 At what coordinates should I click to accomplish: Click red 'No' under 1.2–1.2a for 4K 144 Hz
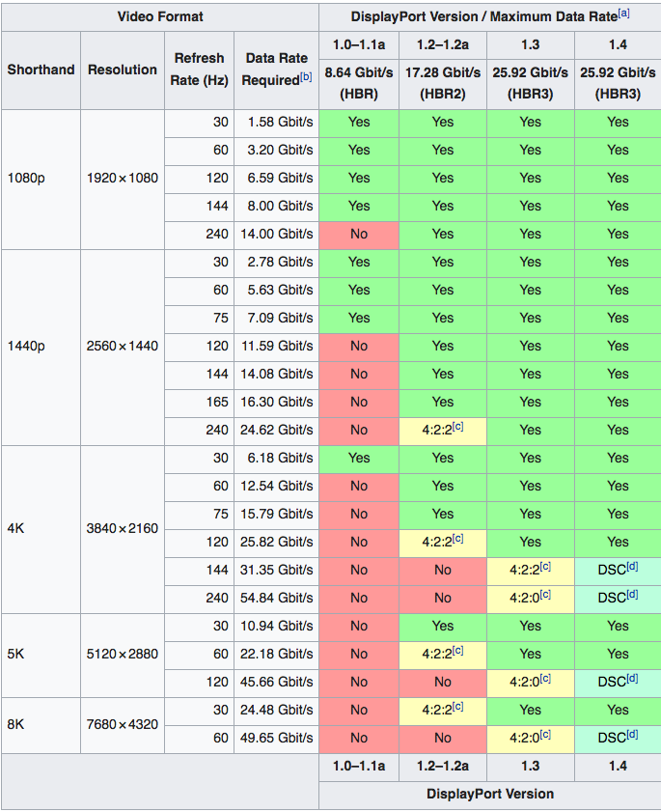click(x=443, y=571)
